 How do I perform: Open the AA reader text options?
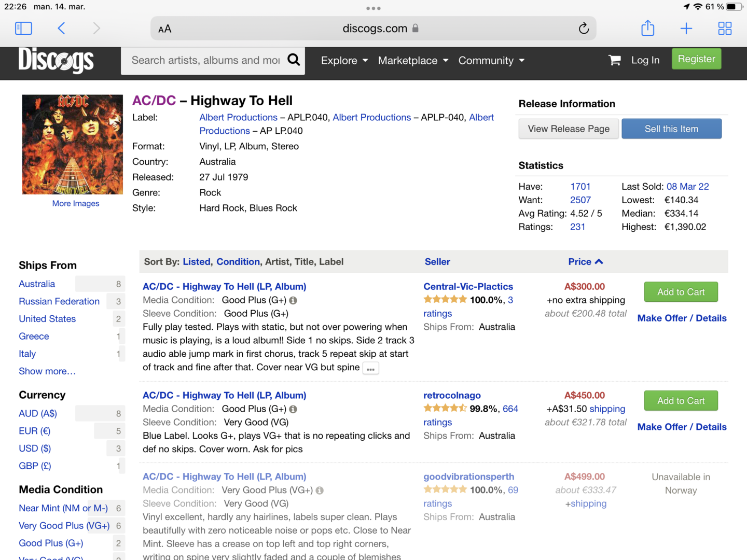tap(165, 29)
